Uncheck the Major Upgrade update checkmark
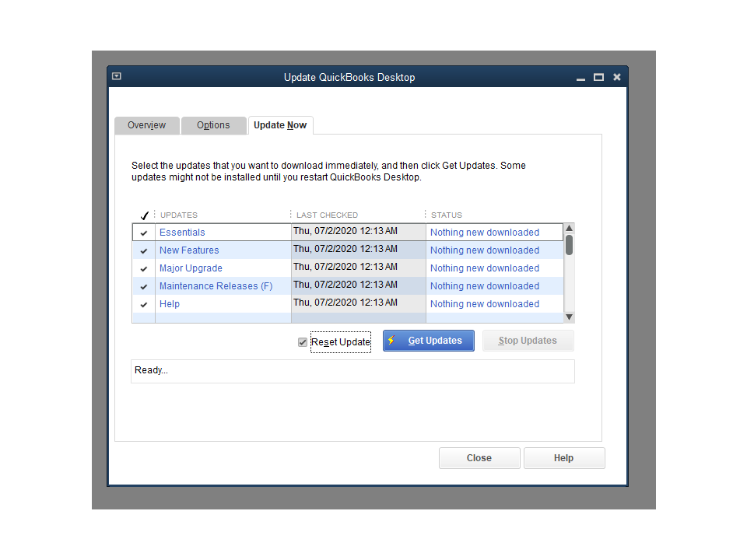The width and height of the screenshot is (747, 560). pos(144,268)
